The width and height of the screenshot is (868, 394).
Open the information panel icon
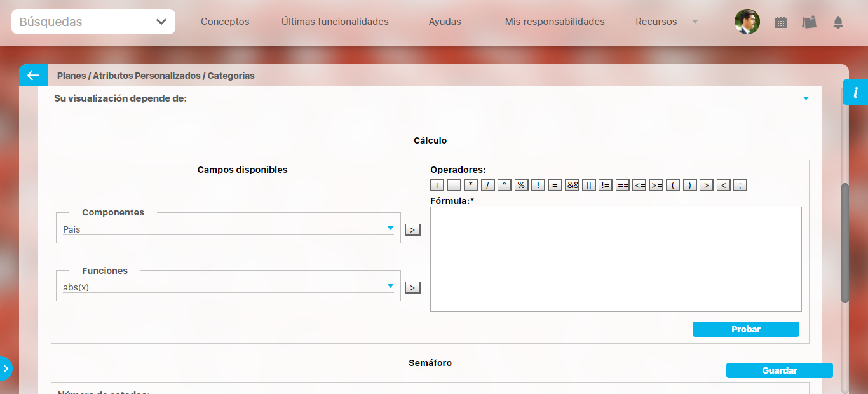point(855,92)
